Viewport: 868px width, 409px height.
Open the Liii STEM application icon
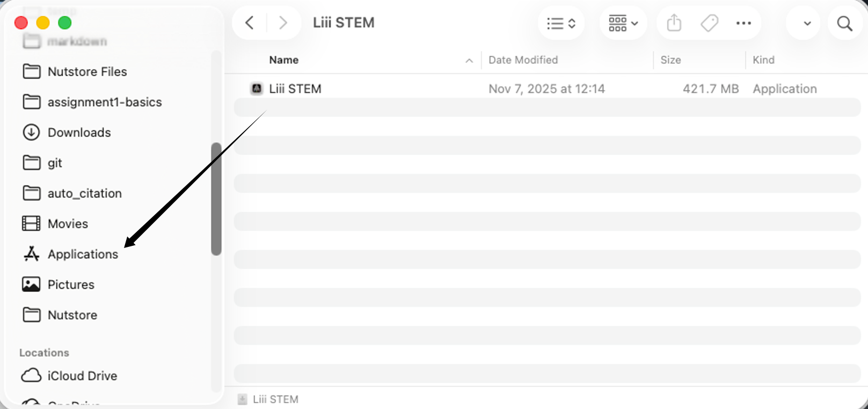point(257,89)
